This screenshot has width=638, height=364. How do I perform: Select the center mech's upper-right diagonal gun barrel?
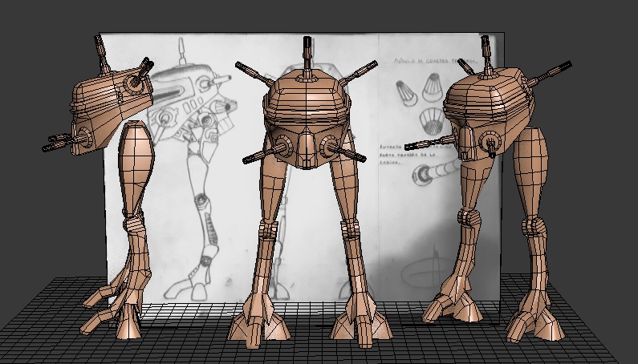tap(358, 73)
